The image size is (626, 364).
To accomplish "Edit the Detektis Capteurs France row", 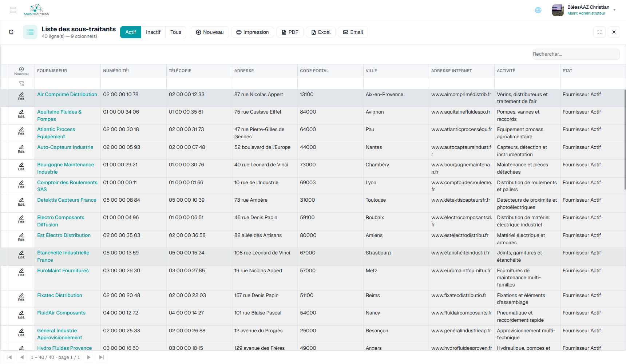I will (21, 202).
